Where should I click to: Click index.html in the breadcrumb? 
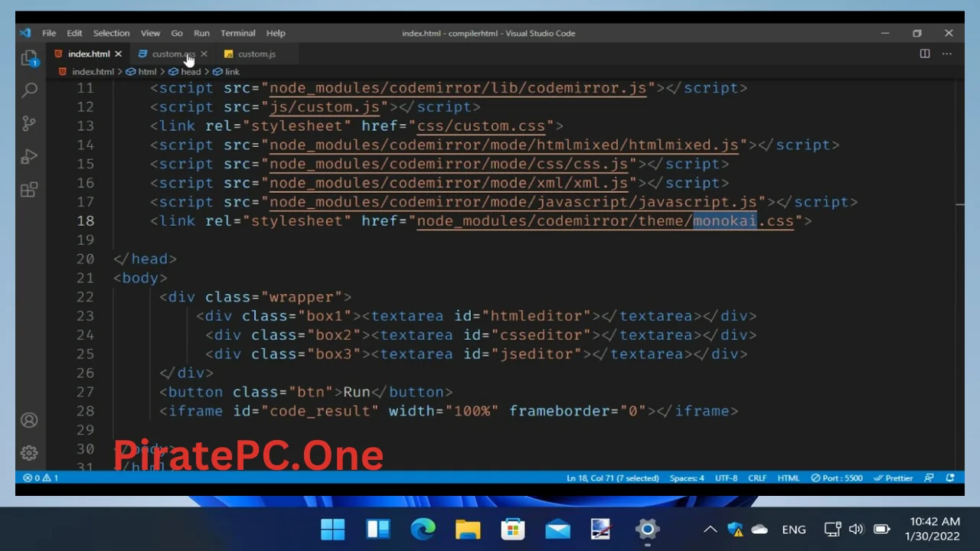point(93,71)
